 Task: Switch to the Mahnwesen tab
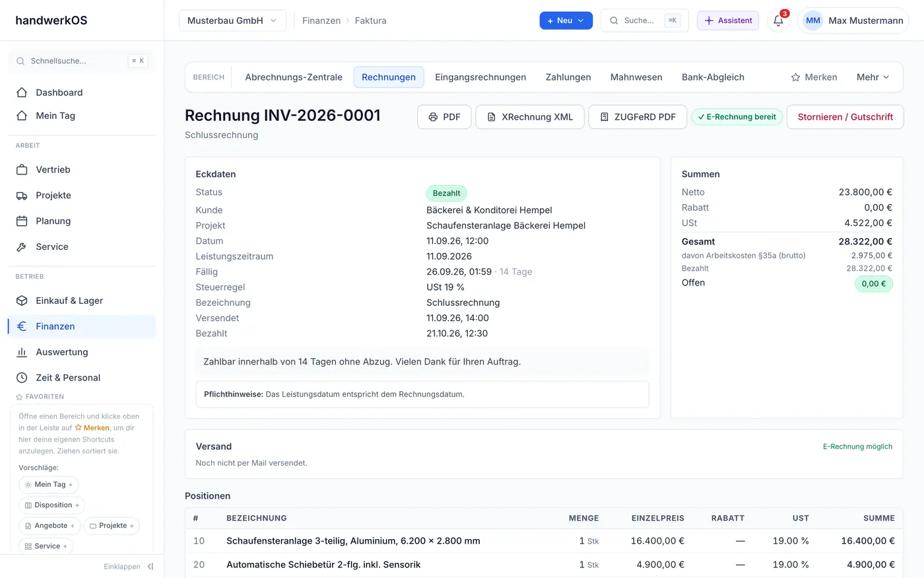pyautogui.click(x=636, y=77)
